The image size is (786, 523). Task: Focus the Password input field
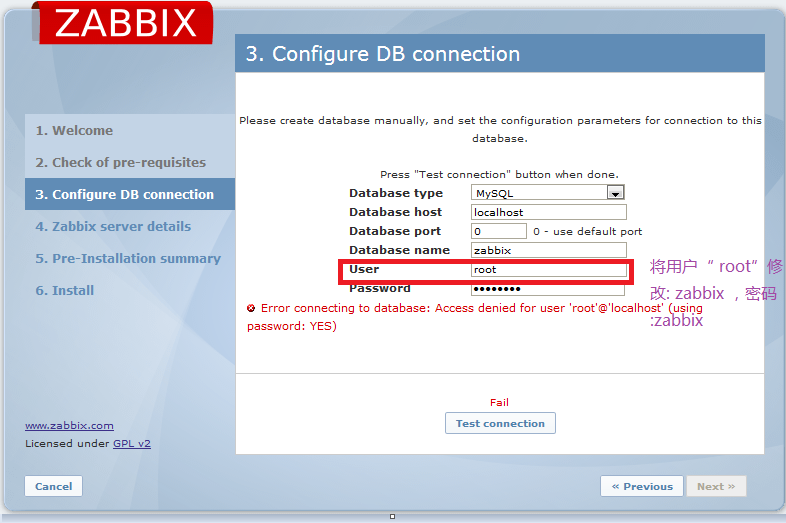pos(548,289)
